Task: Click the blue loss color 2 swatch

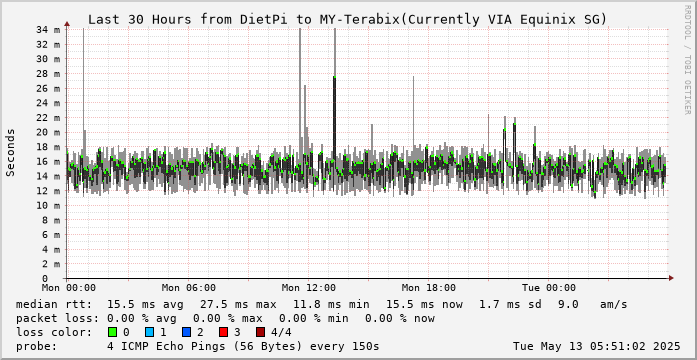Action: point(186,332)
